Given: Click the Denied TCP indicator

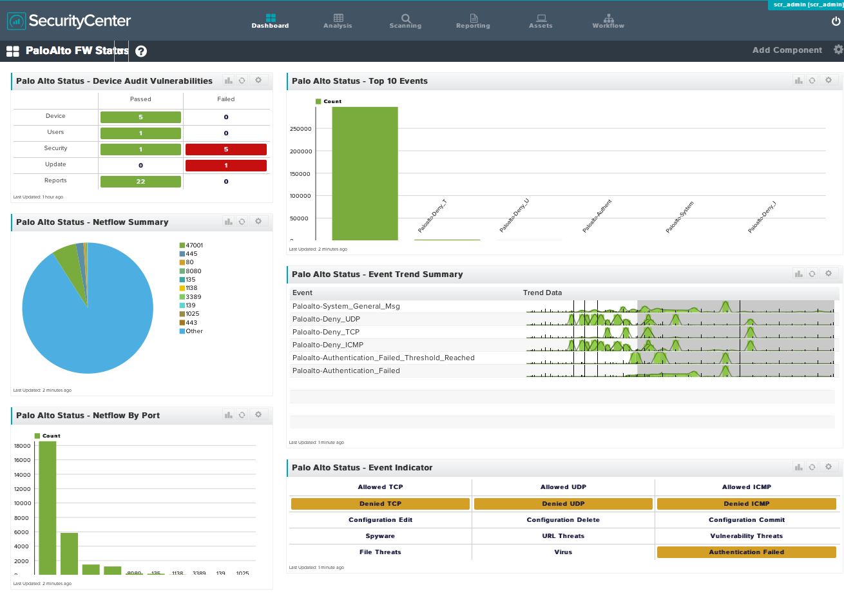Looking at the screenshot, I should click(x=380, y=504).
